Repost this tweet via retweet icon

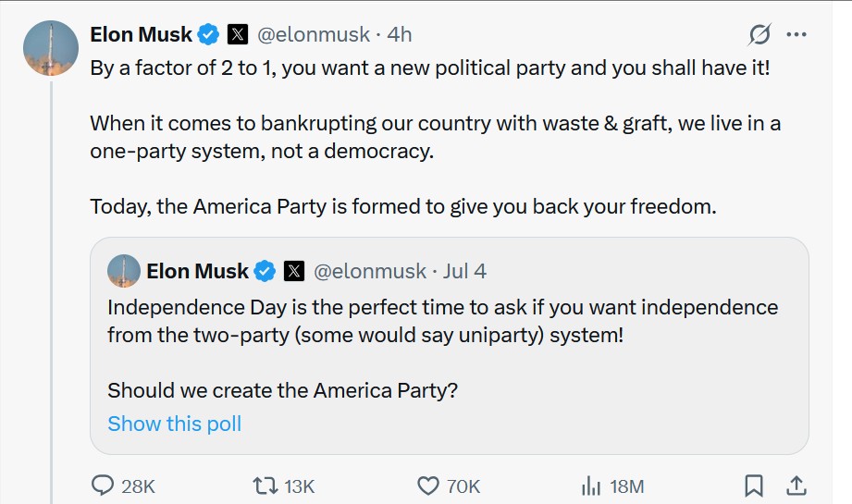[x=263, y=486]
